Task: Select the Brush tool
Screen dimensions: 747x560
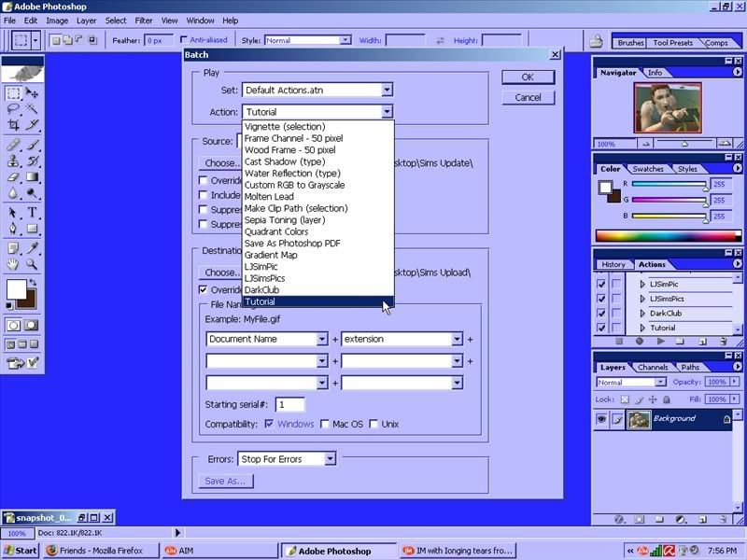Action: pos(32,145)
